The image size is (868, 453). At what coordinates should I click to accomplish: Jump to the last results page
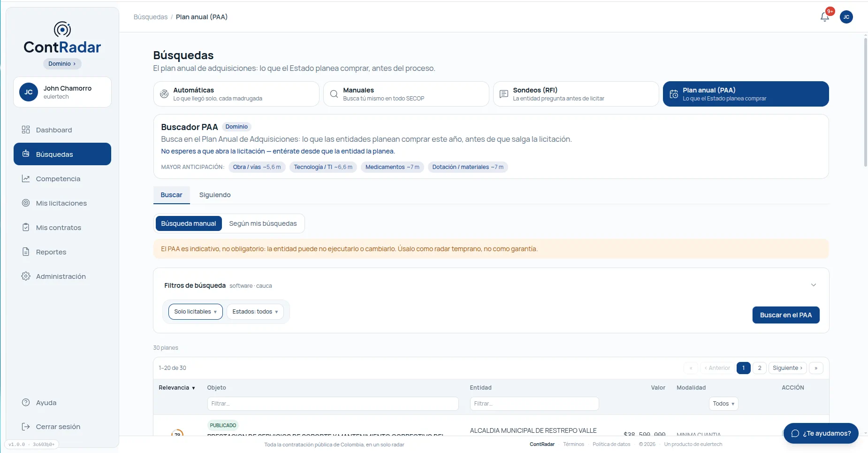pyautogui.click(x=816, y=368)
